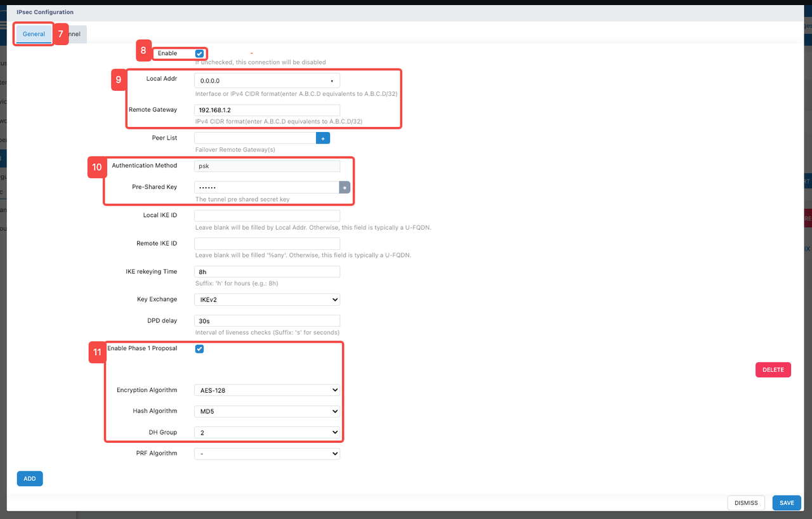Click the ADD button
Screen dimensions: 812x519
point(30,478)
